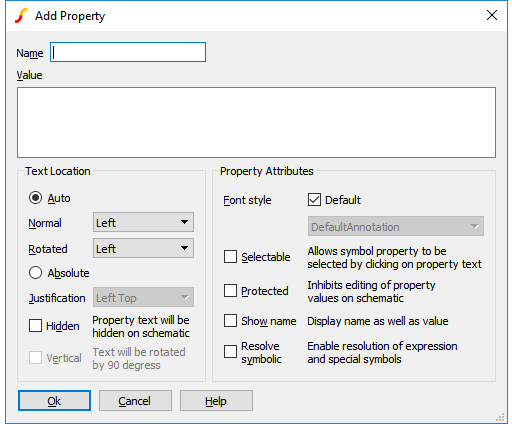Click the Cancel button

click(x=135, y=401)
